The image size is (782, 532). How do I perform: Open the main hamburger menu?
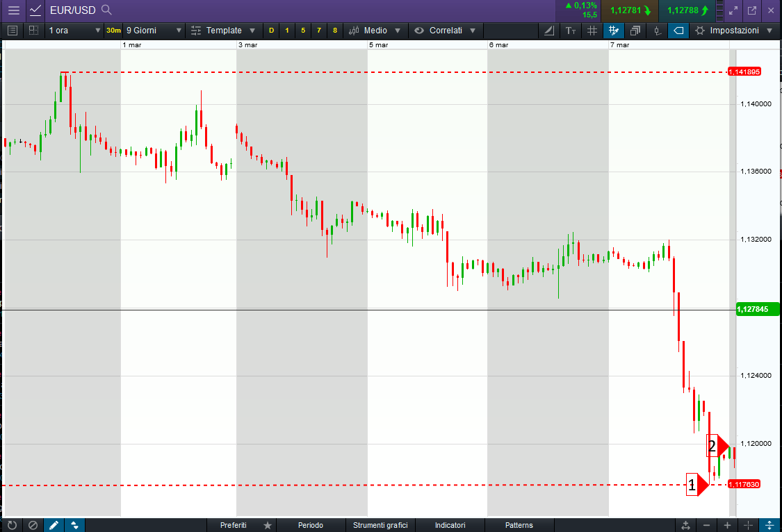point(13,10)
